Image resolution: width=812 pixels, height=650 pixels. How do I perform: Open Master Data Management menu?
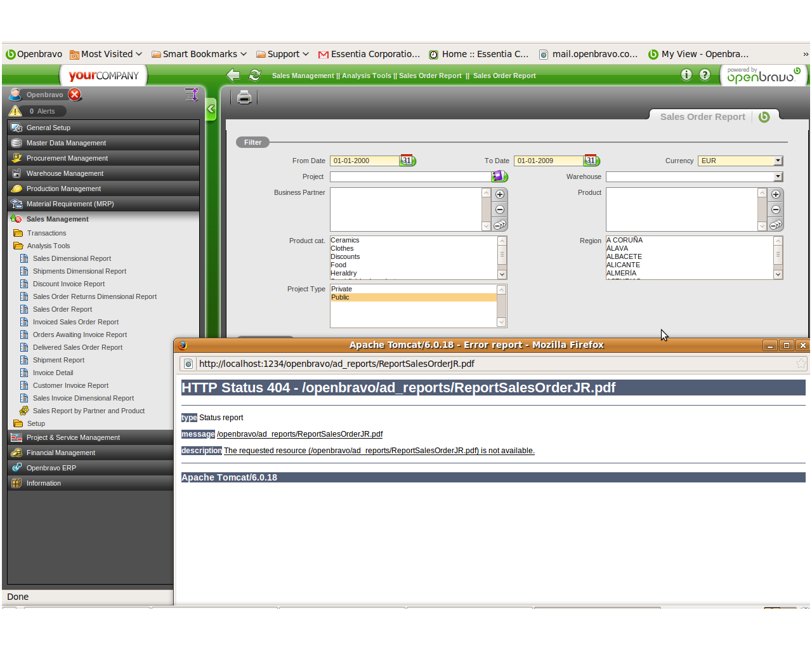pos(103,143)
